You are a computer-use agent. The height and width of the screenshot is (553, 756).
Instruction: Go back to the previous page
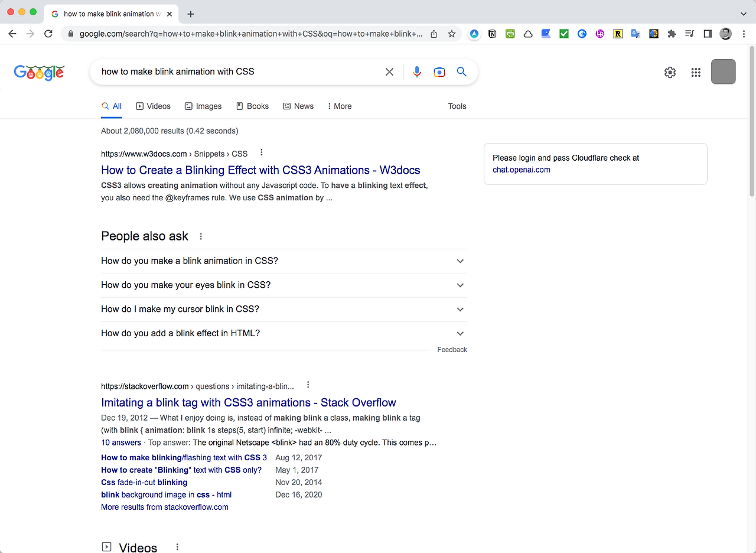pyautogui.click(x=12, y=34)
